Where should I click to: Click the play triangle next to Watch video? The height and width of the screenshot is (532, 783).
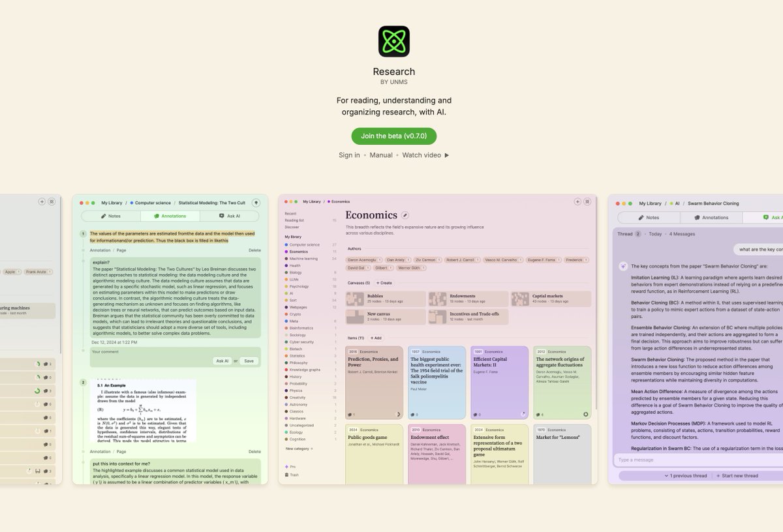pyautogui.click(x=448, y=155)
